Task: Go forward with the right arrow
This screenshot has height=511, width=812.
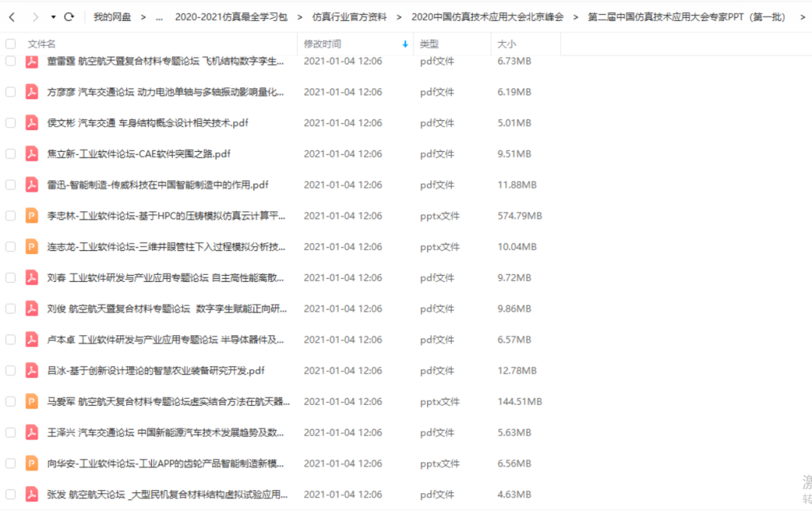Action: [35, 17]
